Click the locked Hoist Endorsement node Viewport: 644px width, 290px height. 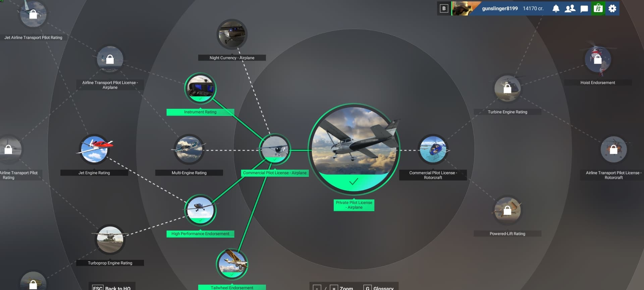click(598, 59)
